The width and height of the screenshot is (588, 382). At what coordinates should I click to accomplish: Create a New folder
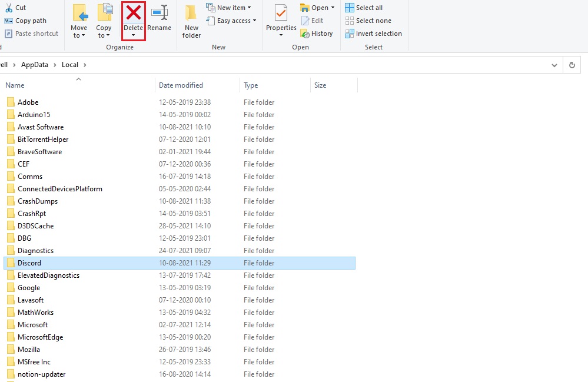coord(191,21)
